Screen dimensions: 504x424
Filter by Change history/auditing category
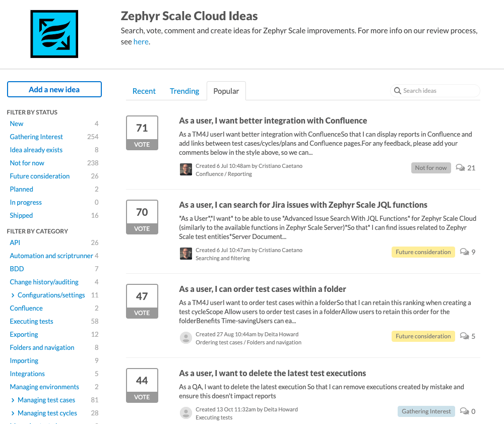(x=44, y=282)
